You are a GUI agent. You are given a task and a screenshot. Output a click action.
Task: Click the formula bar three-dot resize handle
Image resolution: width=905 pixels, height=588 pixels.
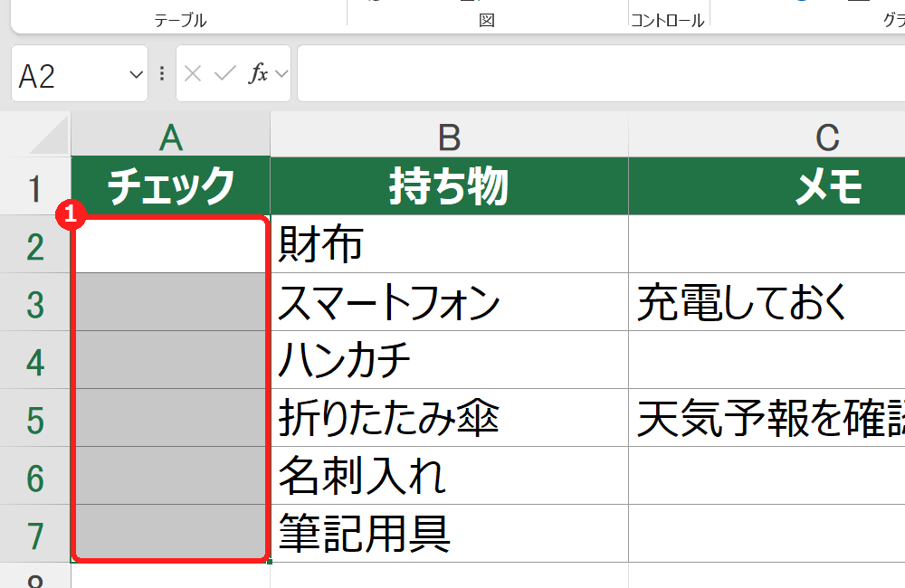point(162,73)
